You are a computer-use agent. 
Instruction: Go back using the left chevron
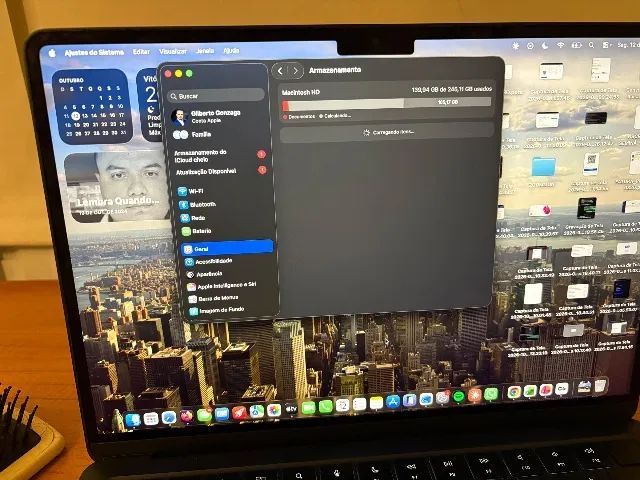pyautogui.click(x=280, y=71)
